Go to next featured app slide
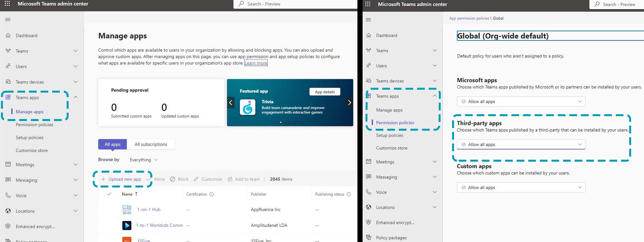This screenshot has height=242, width=644. coord(349,103)
